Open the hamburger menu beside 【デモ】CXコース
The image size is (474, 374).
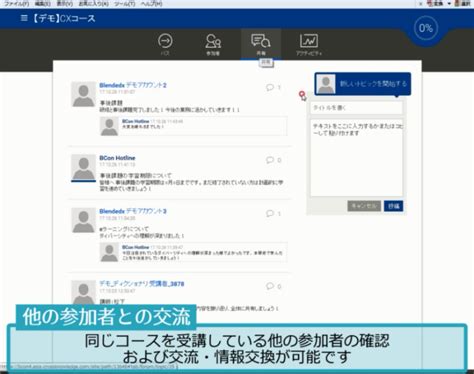click(24, 18)
